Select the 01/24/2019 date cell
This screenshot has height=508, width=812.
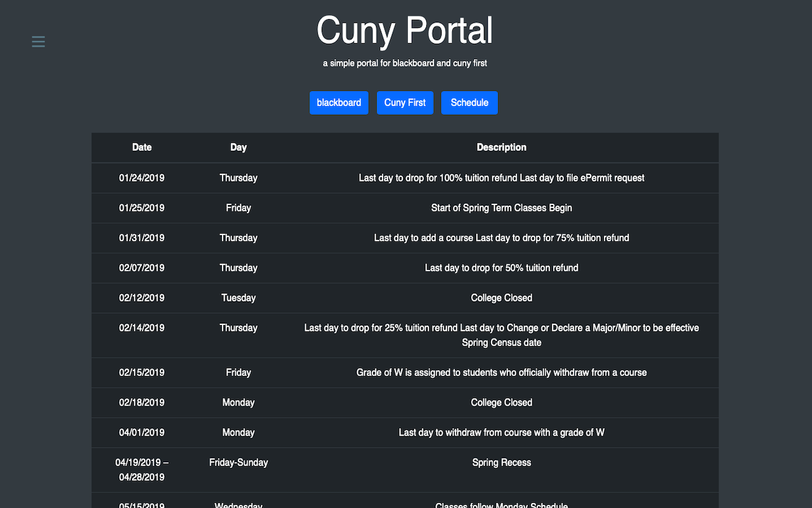tap(142, 178)
